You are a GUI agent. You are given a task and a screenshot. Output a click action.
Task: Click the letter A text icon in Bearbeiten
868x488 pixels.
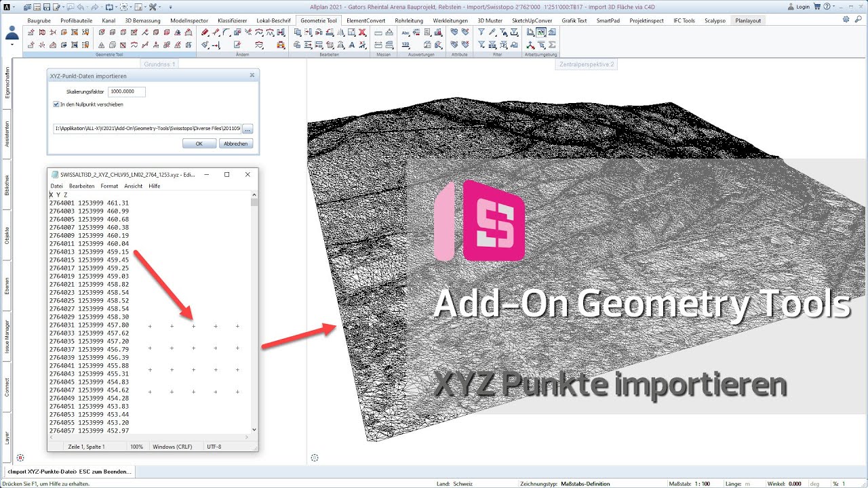(351, 45)
